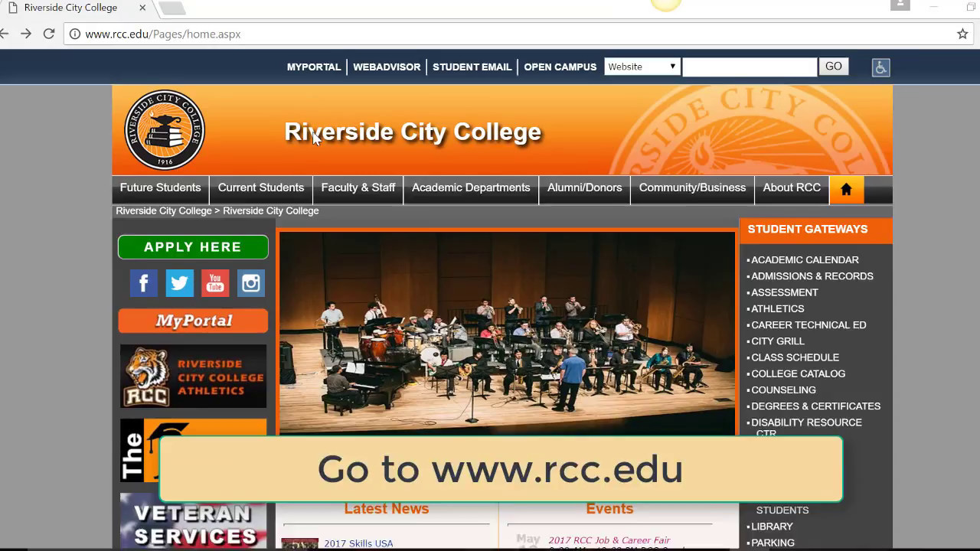Click the Latest News heading
Viewport: 980px width, 551px height.
click(387, 509)
